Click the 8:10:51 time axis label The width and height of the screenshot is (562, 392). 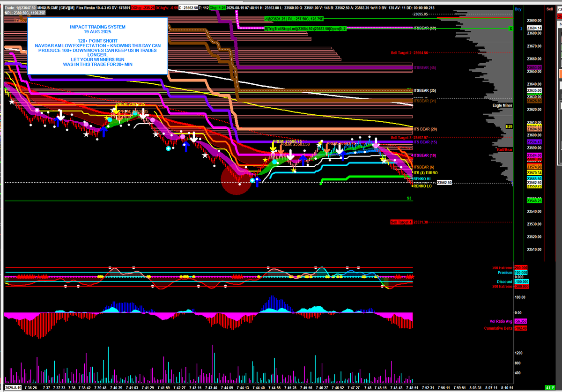point(507,387)
